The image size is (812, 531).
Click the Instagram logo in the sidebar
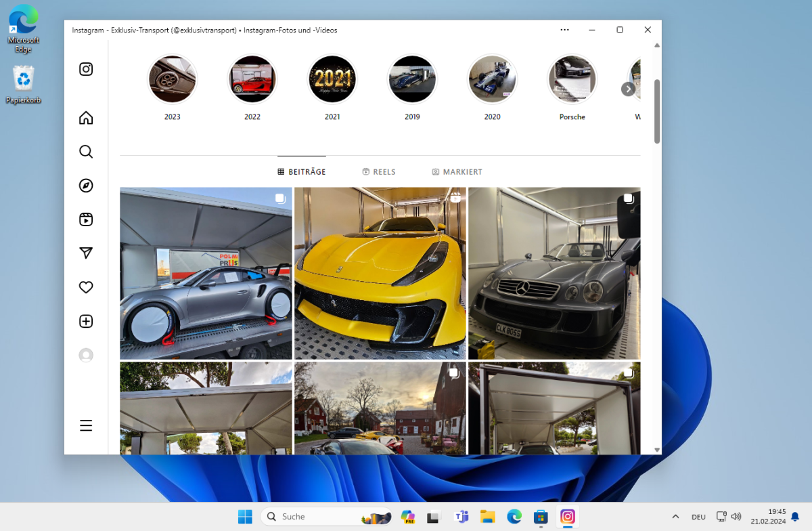(x=86, y=69)
